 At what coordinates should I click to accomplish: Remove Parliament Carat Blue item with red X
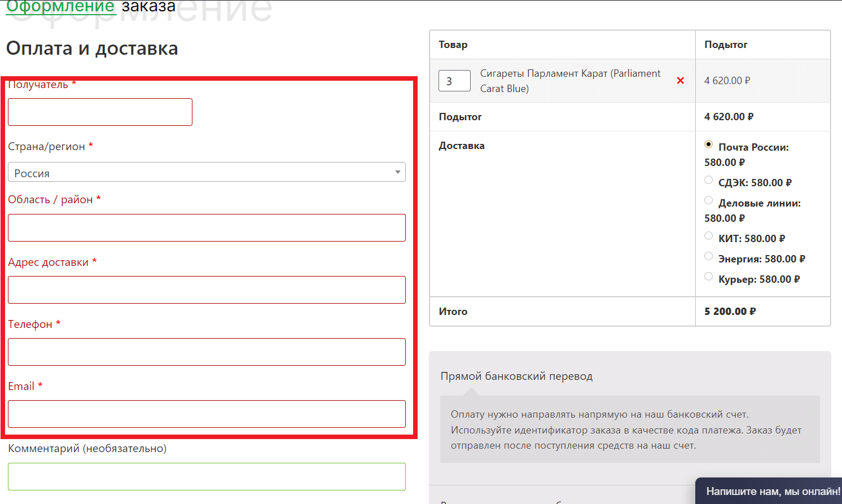(x=680, y=81)
